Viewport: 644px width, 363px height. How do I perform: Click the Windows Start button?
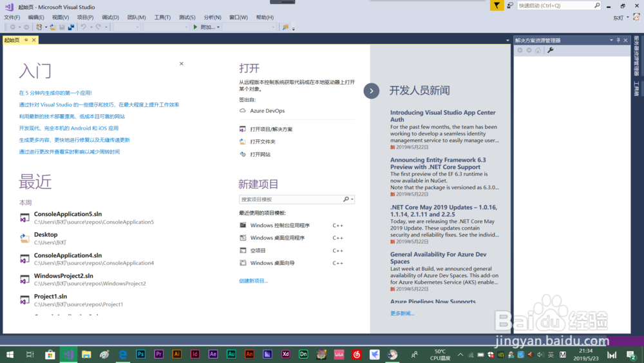point(10,355)
